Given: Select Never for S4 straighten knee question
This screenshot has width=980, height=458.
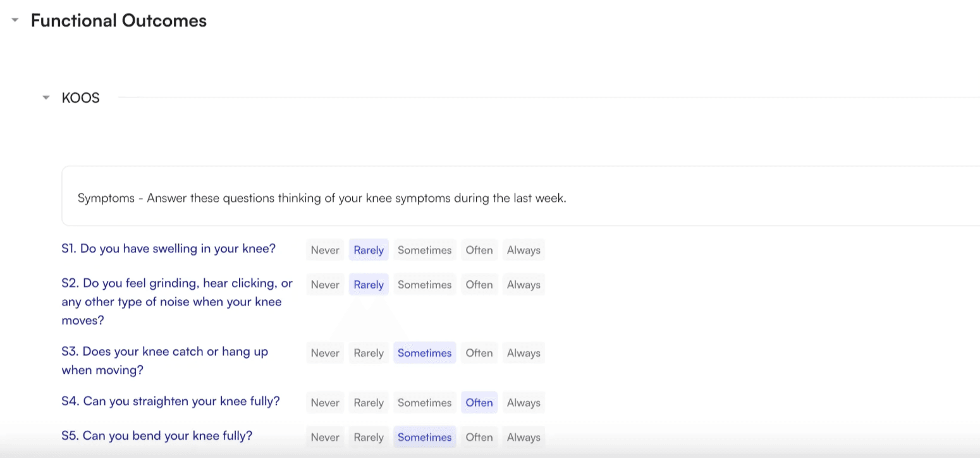Looking at the screenshot, I should coord(325,402).
